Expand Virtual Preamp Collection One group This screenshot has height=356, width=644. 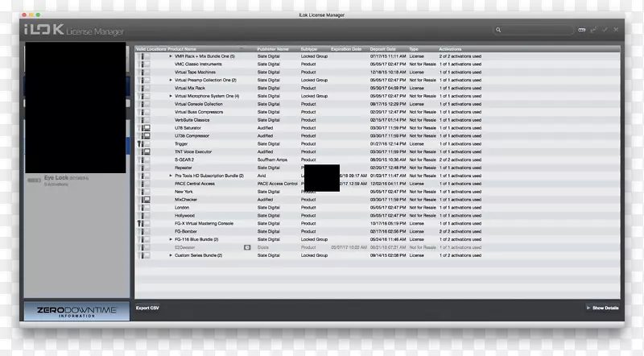[171, 81]
